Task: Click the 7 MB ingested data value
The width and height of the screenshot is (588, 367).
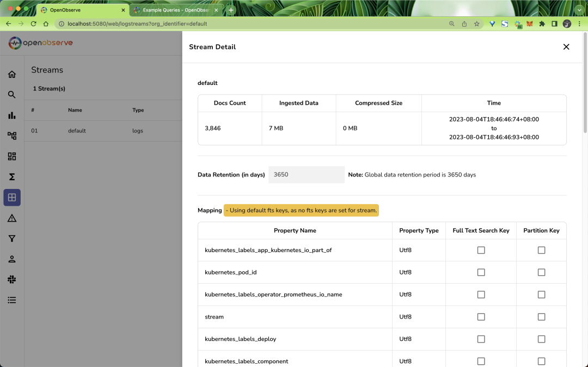Action: point(276,128)
